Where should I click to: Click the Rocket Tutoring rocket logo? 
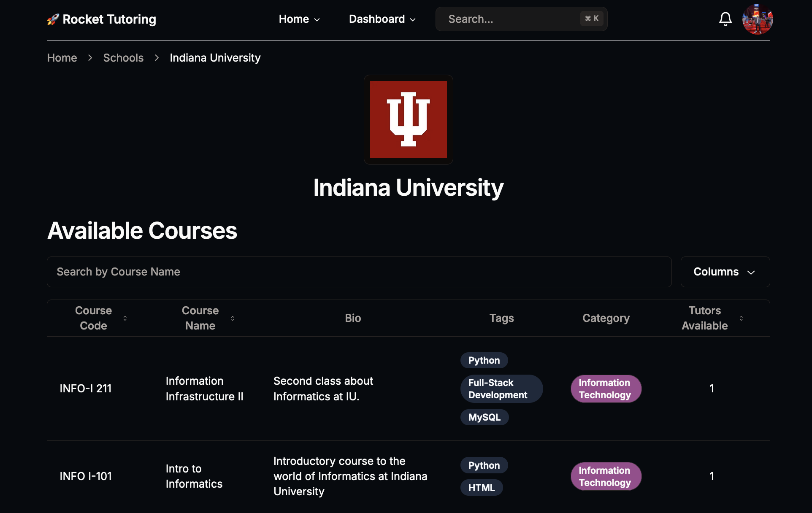(x=53, y=19)
